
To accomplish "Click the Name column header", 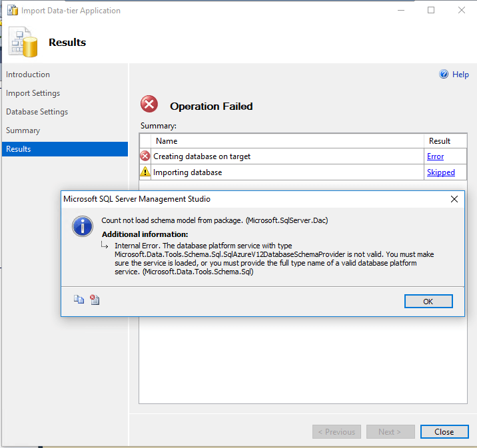I will pos(167,141).
